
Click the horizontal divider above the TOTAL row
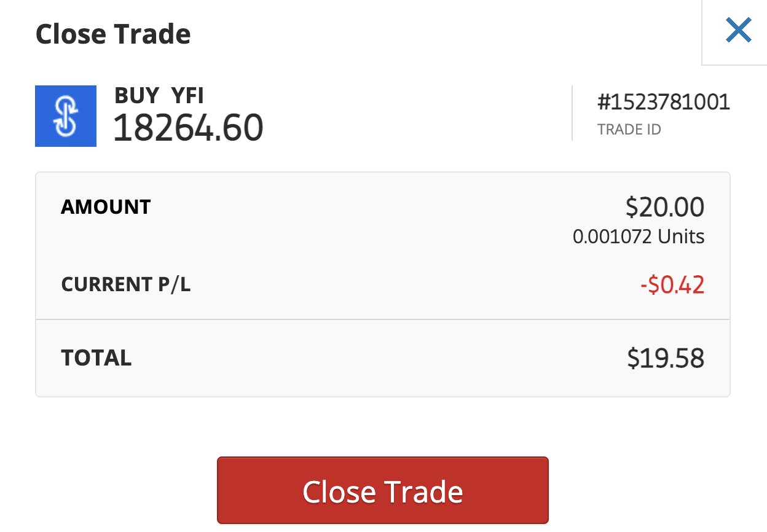pos(382,319)
